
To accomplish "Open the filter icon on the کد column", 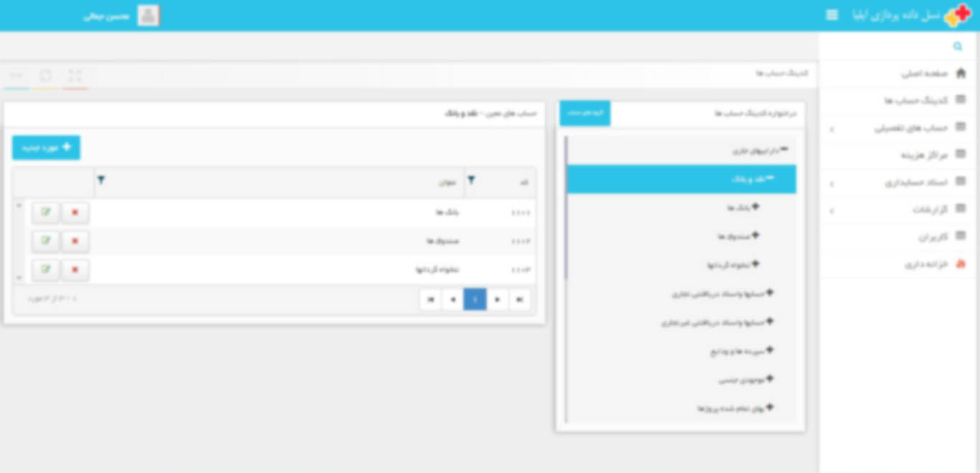I will pyautogui.click(x=471, y=181).
